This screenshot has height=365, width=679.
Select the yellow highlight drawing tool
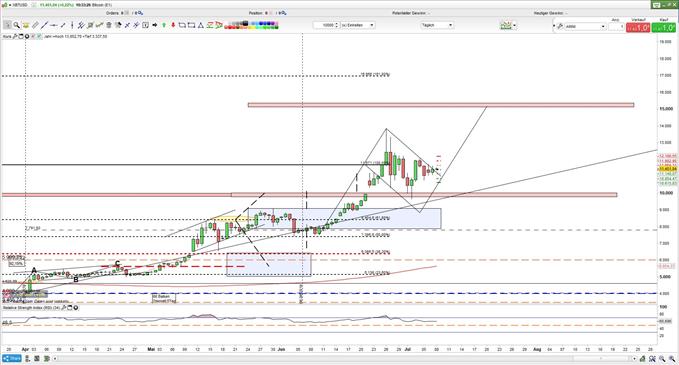[26, 25]
